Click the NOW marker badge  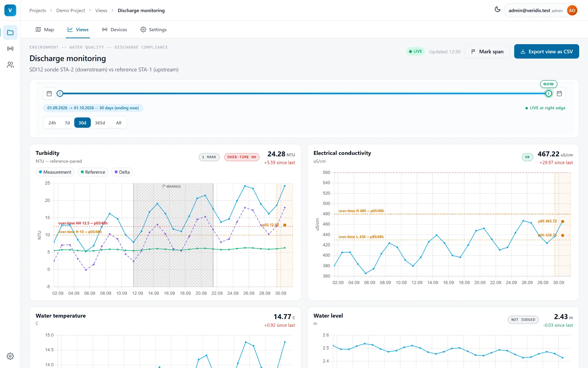pyautogui.click(x=549, y=84)
